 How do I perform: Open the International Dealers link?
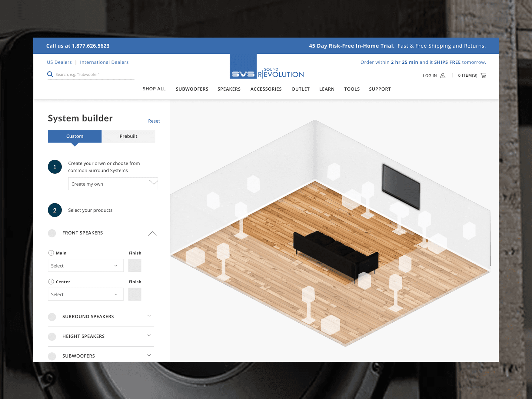pyautogui.click(x=104, y=62)
